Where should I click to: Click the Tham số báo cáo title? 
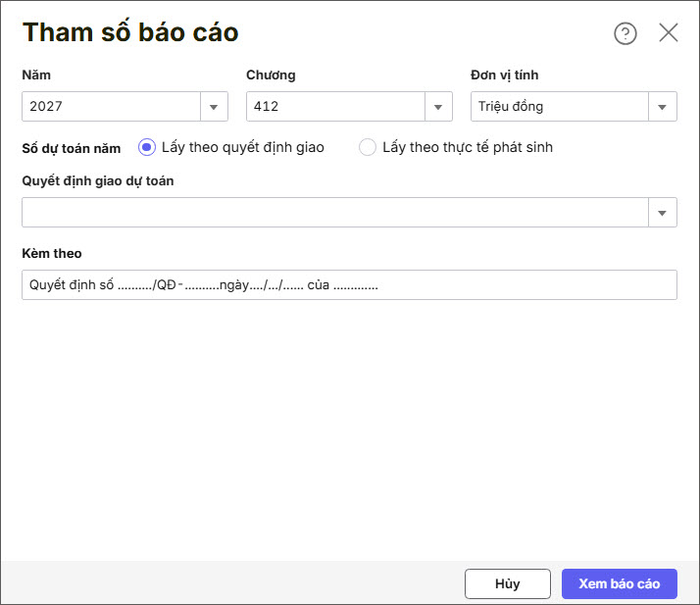click(130, 32)
